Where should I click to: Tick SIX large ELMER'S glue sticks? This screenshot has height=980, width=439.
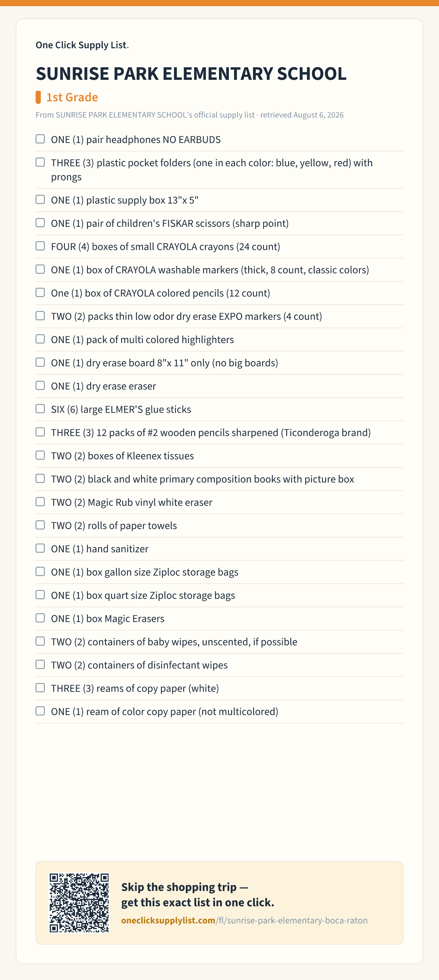coord(40,409)
